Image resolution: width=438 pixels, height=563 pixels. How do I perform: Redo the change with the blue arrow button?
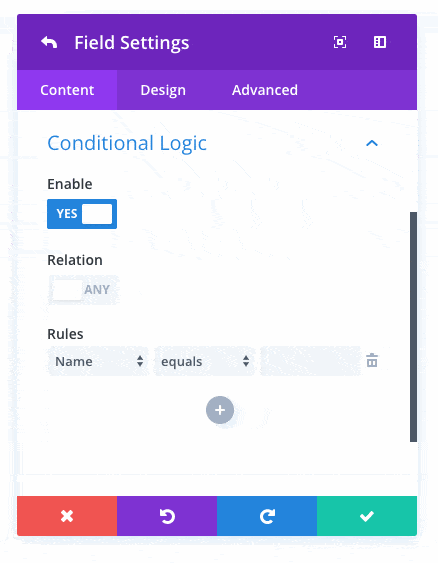[267, 516]
